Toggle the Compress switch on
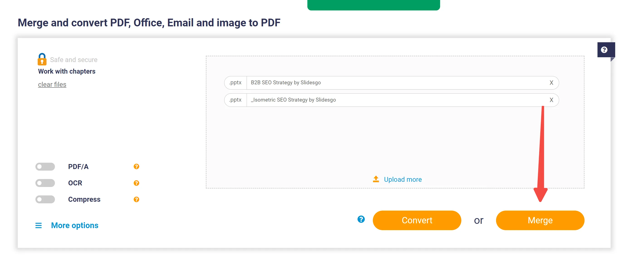The image size is (644, 279). coord(45,199)
